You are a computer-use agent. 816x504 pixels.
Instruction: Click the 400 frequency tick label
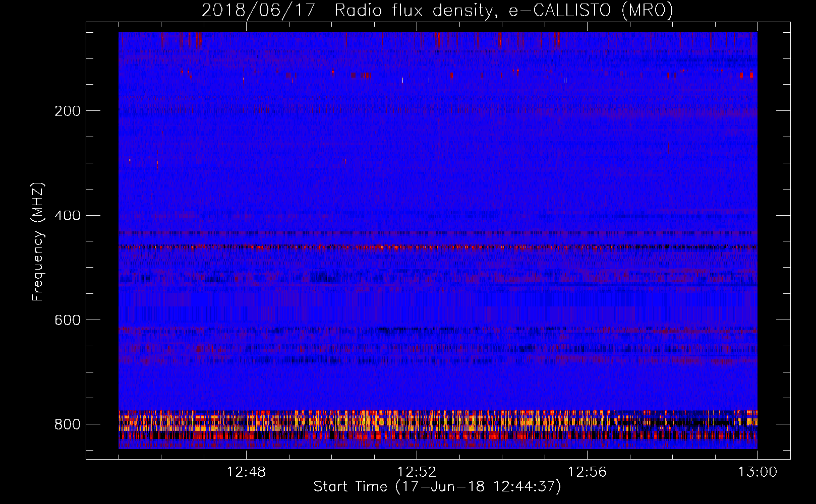click(x=67, y=216)
